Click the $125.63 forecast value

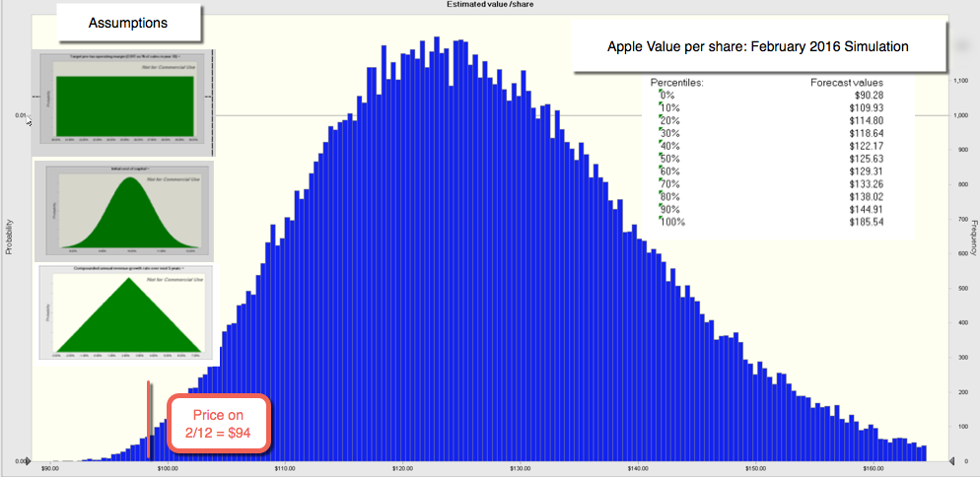pos(867,159)
